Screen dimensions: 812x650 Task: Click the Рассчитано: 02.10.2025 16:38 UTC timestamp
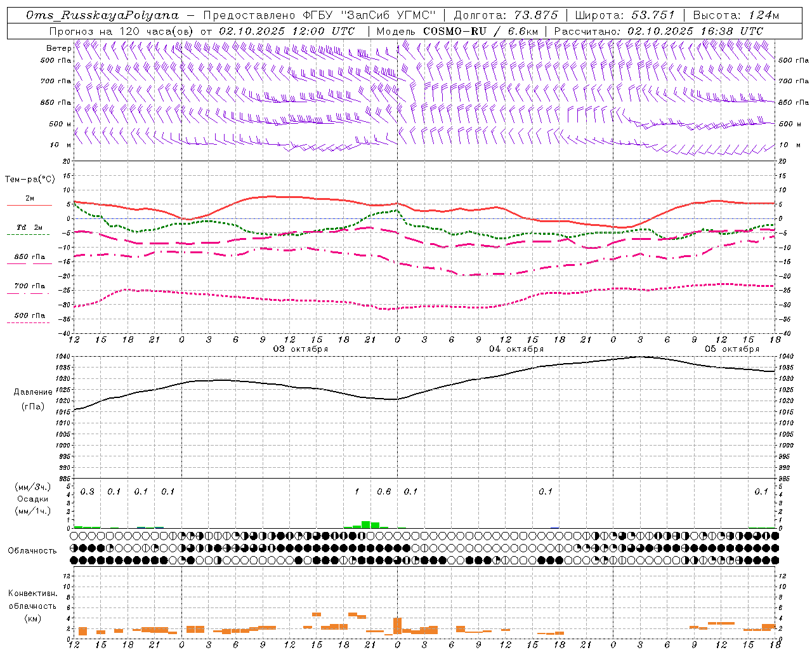click(x=658, y=31)
